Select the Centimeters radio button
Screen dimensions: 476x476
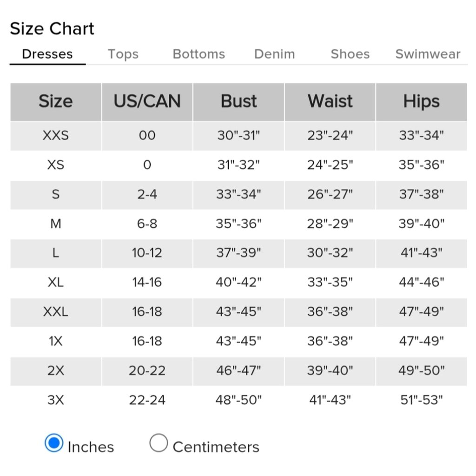click(x=159, y=443)
